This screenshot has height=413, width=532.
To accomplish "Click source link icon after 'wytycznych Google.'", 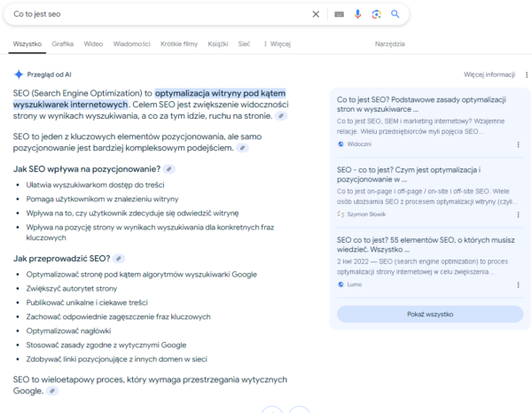I will (x=52, y=391).
